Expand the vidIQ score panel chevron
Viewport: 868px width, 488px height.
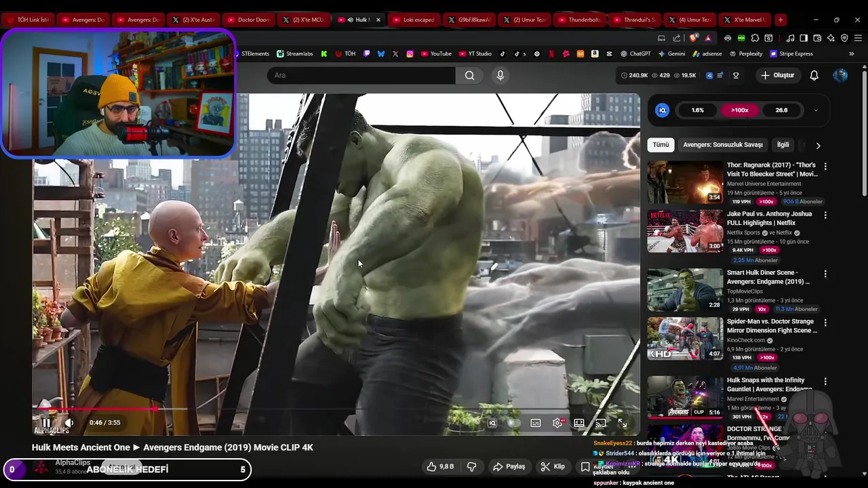click(816, 110)
